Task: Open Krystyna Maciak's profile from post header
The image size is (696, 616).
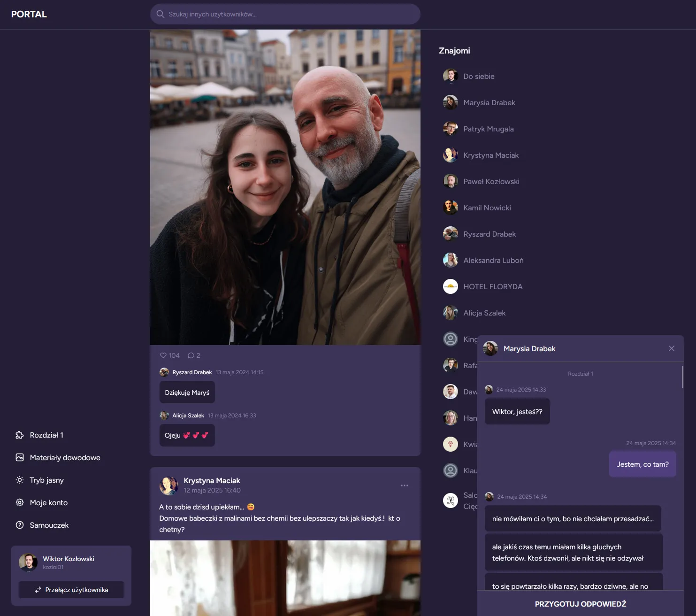Action: (x=212, y=480)
